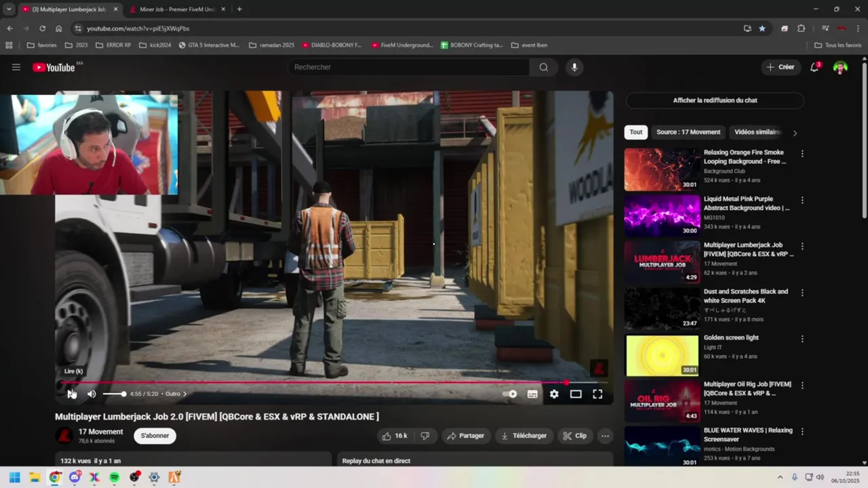This screenshot has width=868, height=488.
Task: Bookmark page with star icon
Action: [x=762, y=28]
